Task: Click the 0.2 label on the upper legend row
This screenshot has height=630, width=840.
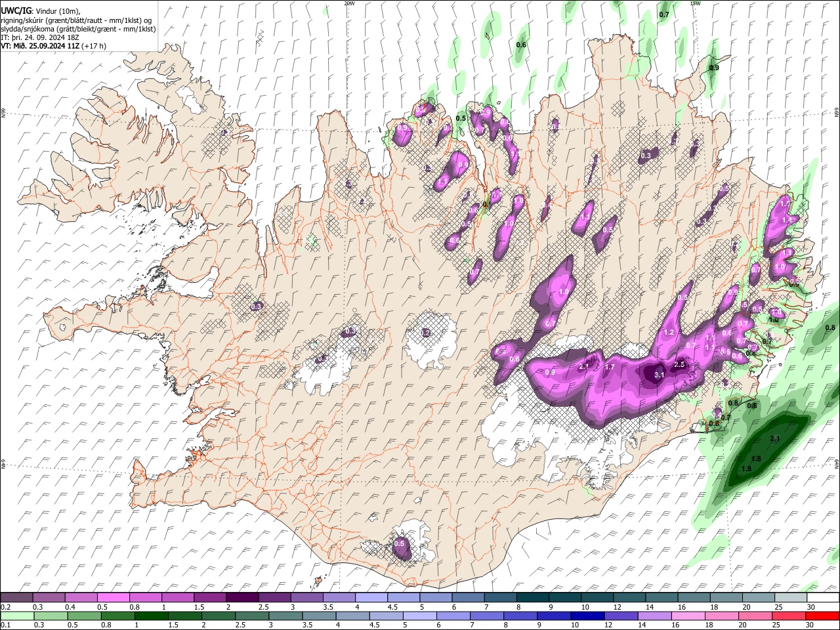Action: [x=5, y=607]
